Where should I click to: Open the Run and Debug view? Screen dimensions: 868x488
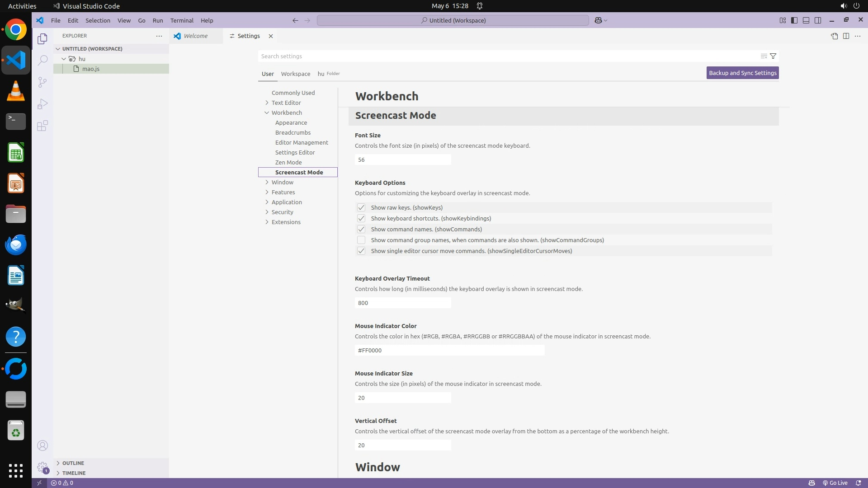coord(42,104)
